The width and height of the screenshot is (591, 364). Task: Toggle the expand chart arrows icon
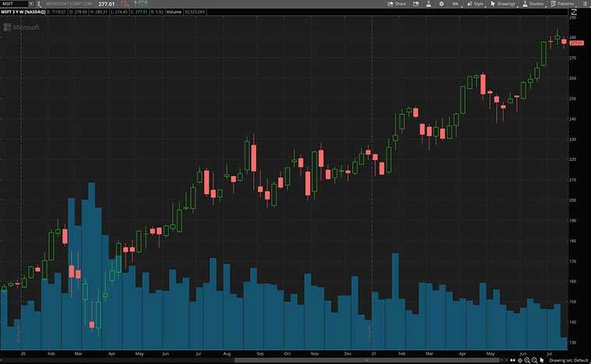[574, 12]
